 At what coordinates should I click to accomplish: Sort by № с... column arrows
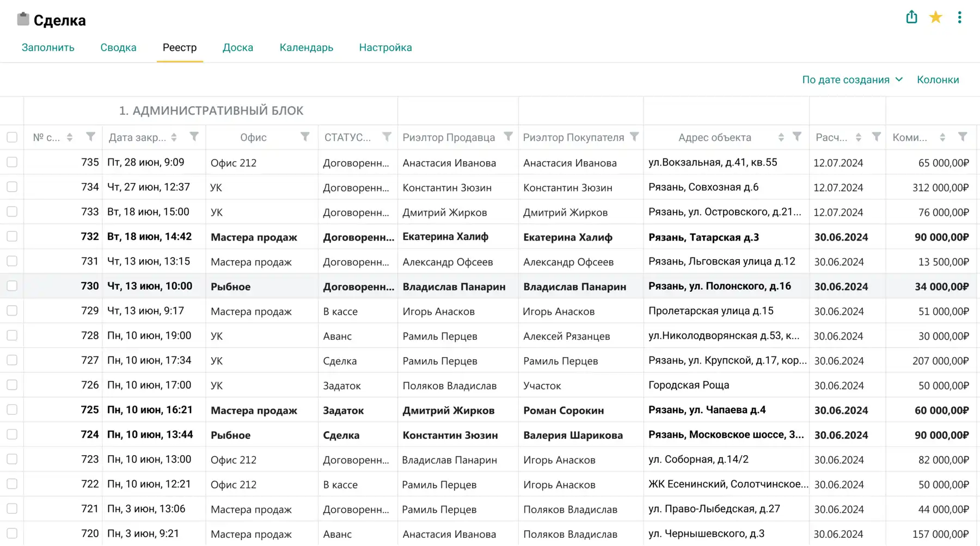click(x=70, y=137)
